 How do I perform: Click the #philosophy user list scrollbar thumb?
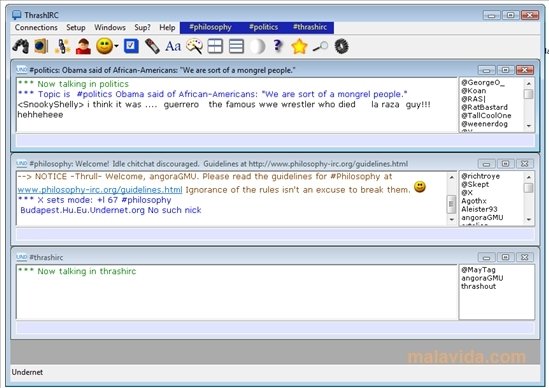point(529,188)
